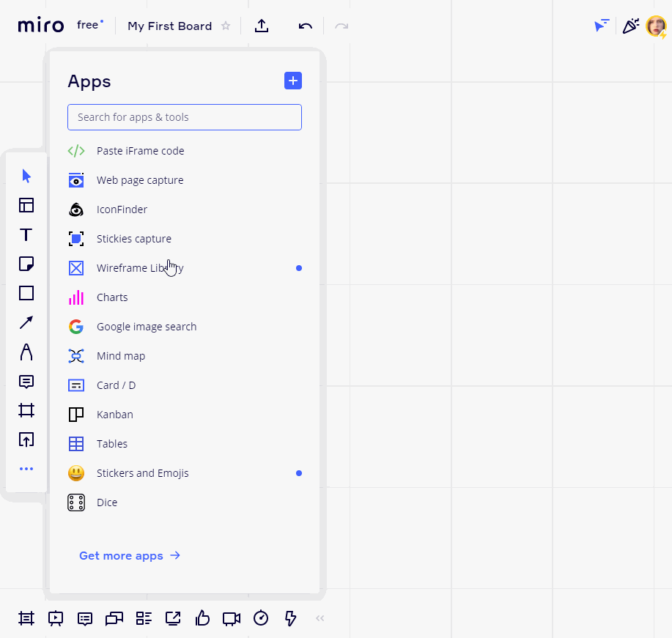Open the user avatar profile menu
The width and height of the screenshot is (672, 638).
(x=656, y=26)
